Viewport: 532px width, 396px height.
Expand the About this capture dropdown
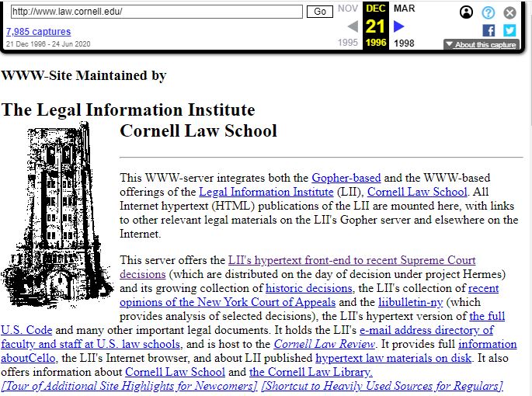(x=482, y=44)
